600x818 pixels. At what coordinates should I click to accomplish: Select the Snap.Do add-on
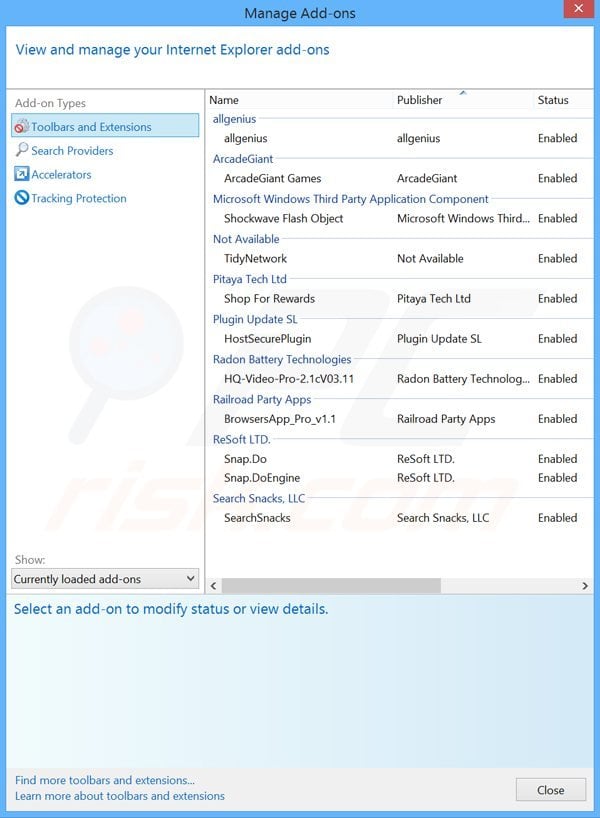[x=400, y=459]
